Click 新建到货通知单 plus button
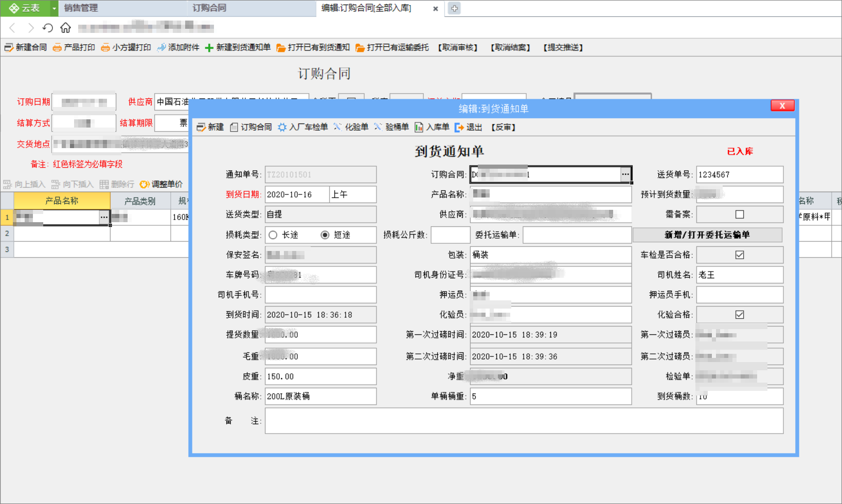 (238, 47)
